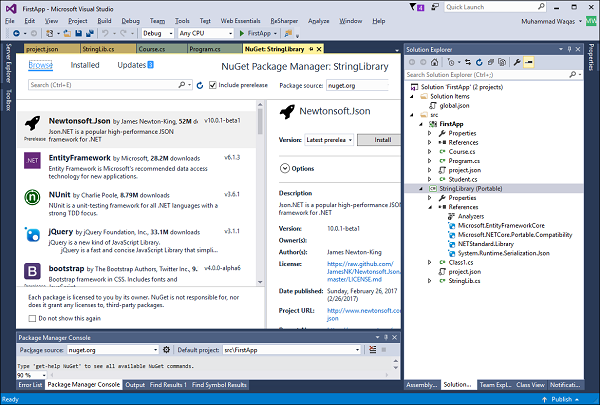Switch to the Class View tab

[530, 385]
